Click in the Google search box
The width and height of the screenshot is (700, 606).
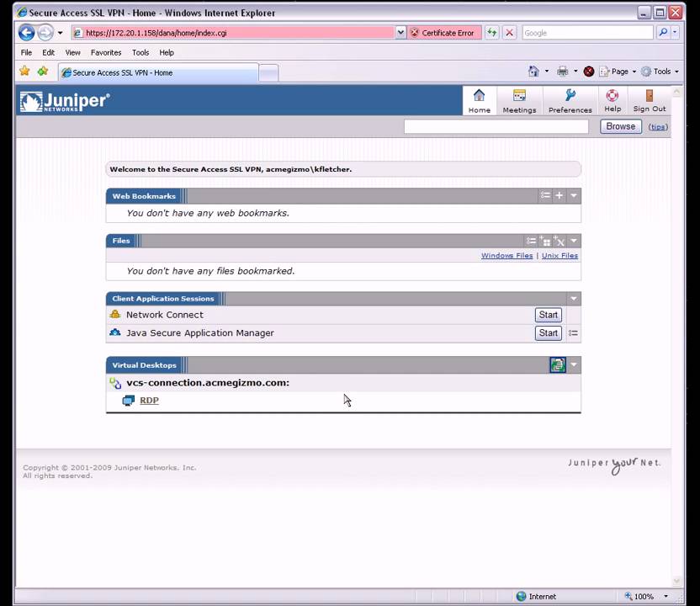(587, 33)
